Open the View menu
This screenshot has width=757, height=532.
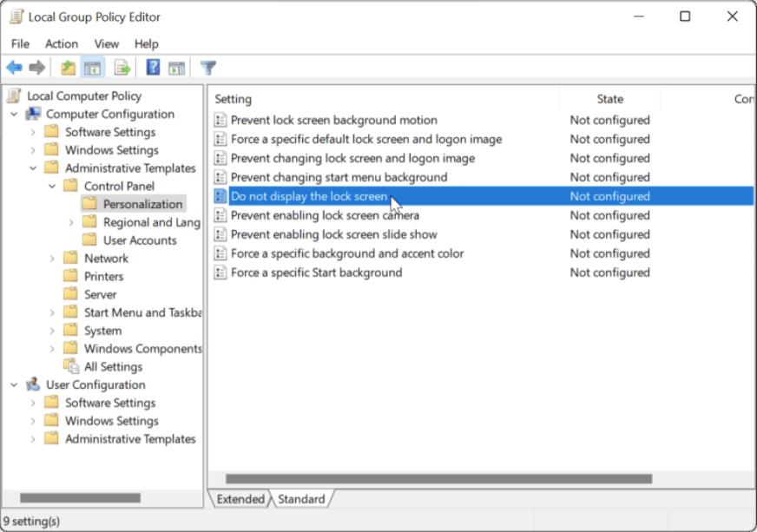pos(107,43)
